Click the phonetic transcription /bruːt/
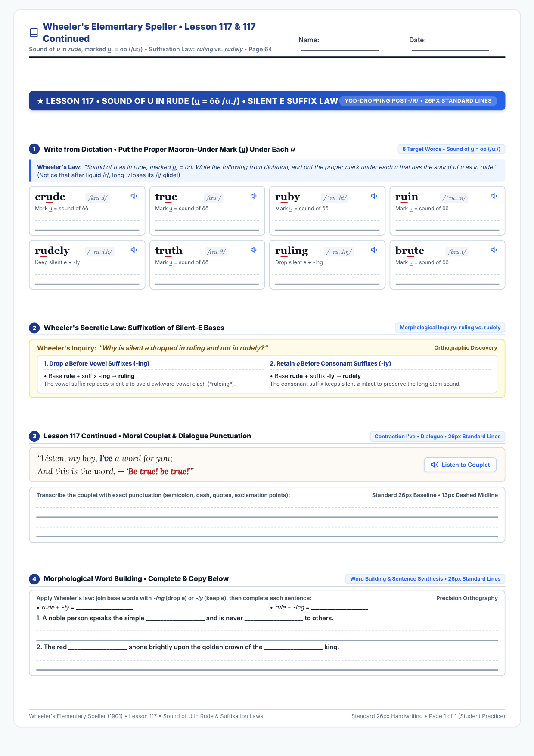 tap(457, 252)
